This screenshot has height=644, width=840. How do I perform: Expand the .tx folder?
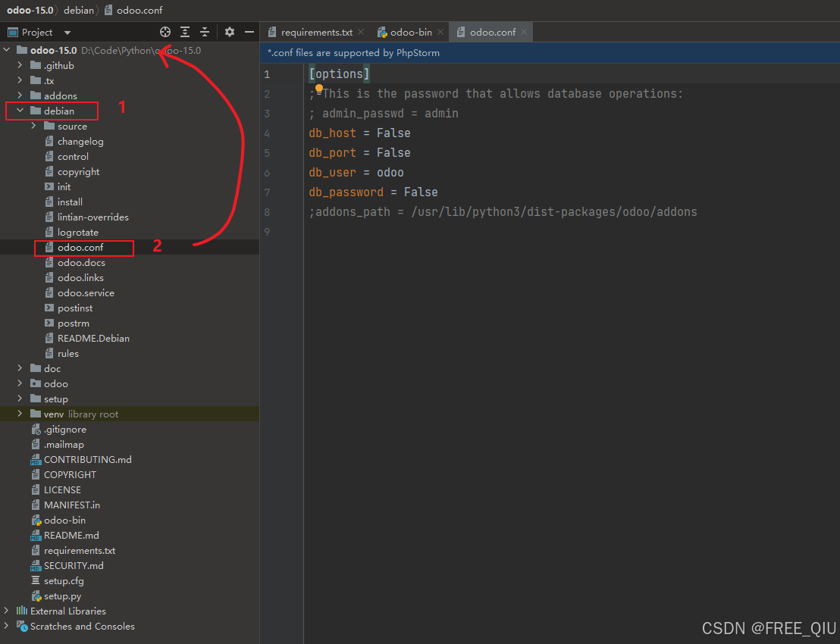(20, 80)
